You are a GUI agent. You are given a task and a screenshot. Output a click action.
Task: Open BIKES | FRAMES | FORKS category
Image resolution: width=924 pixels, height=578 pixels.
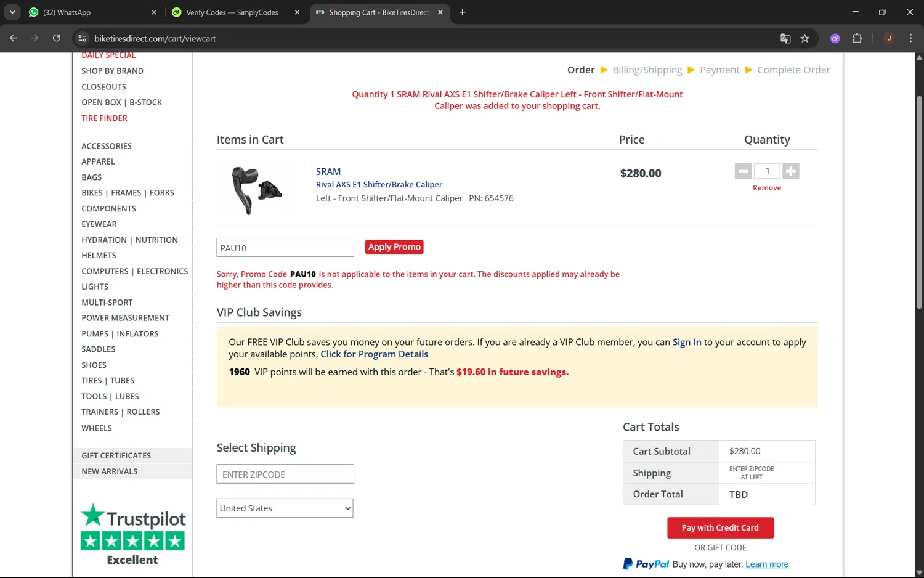point(128,193)
